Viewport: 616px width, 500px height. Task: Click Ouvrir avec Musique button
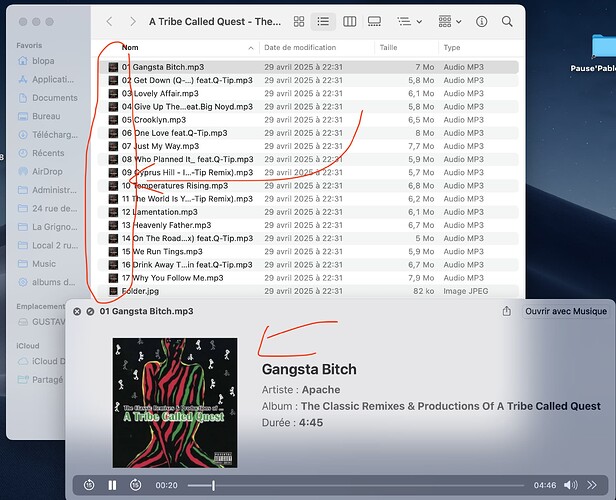point(566,311)
